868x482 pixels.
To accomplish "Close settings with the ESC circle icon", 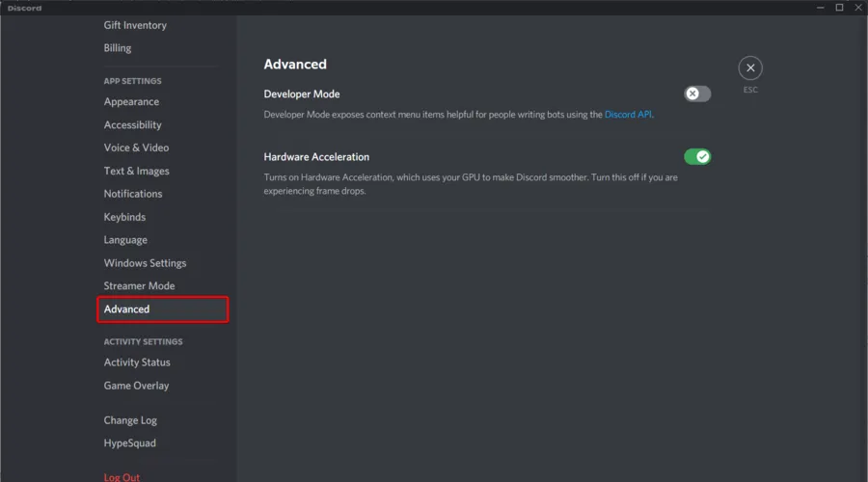I will 750,67.
